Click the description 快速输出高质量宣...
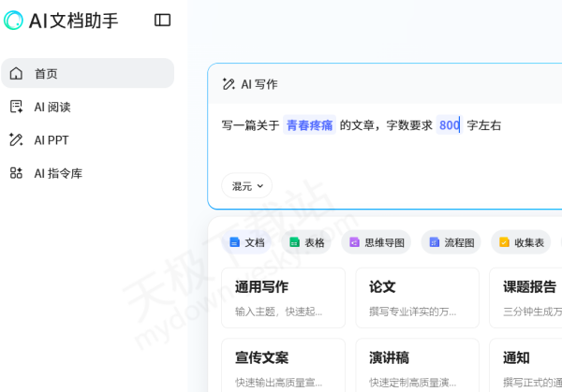562x392 pixels. [278, 383]
